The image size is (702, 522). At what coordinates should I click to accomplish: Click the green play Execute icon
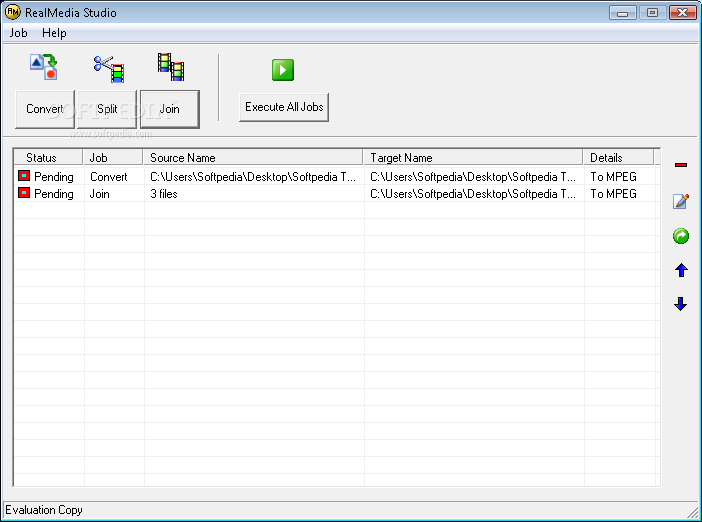pos(283,70)
